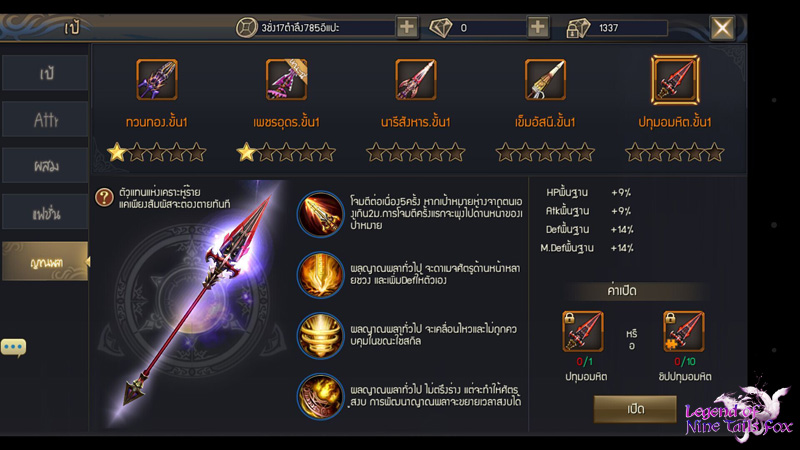Switch to the Attr tab
Screen dimensions: 800x450
pos(45,119)
